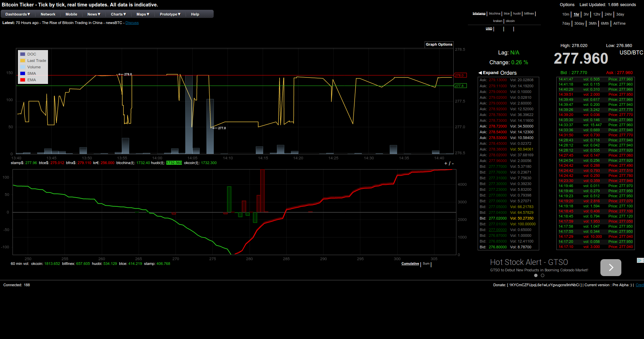Toggle DOC series legend swatch
Image resolution: width=644 pixels, height=339 pixels.
pyautogui.click(x=23, y=54)
